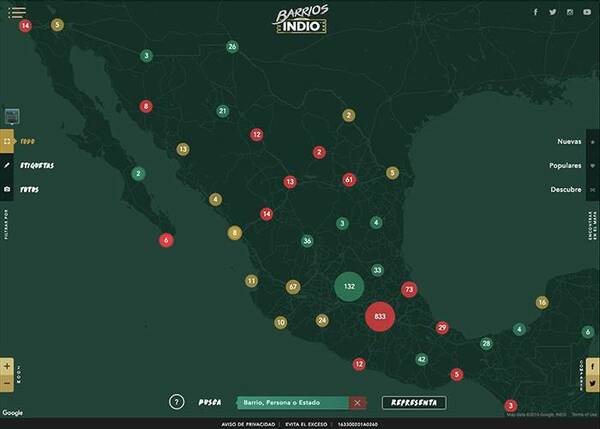Open the gold 4 cluster marker
Screen dimensions: 600x429
point(215,199)
